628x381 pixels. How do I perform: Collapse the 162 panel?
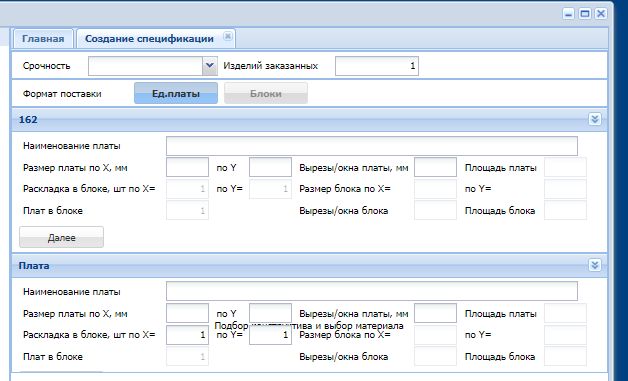pyautogui.click(x=594, y=119)
